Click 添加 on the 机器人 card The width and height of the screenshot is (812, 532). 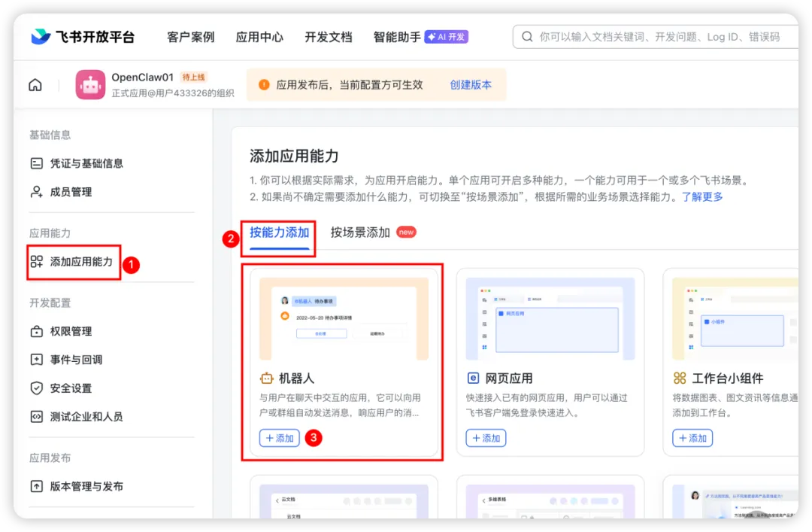tap(279, 437)
